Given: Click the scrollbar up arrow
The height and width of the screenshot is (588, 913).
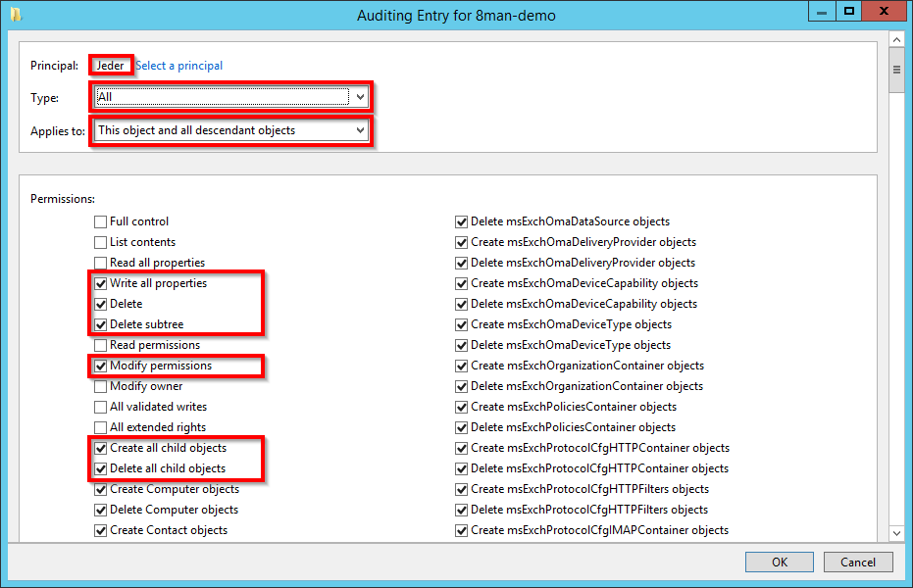Looking at the screenshot, I should click(895, 40).
